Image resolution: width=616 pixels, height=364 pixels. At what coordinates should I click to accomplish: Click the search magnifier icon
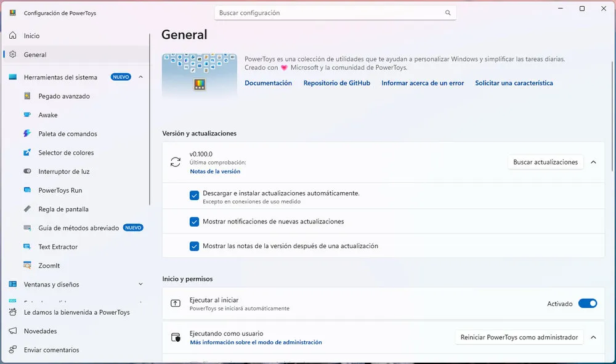[x=448, y=13]
